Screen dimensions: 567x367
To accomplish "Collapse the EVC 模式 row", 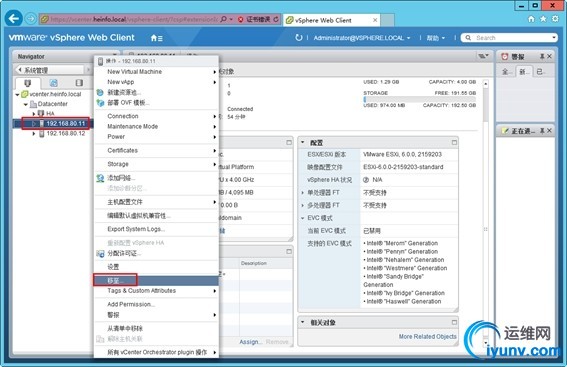I will point(303,218).
